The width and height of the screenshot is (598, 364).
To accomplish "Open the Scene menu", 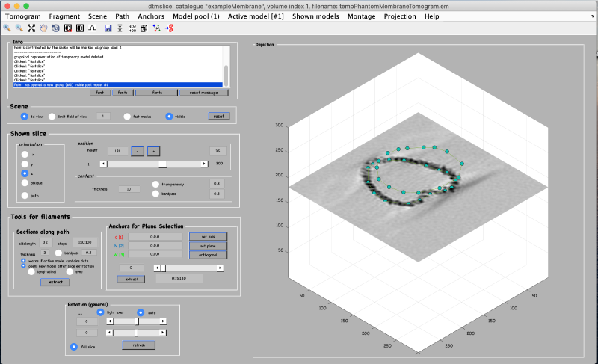I will pos(97,16).
